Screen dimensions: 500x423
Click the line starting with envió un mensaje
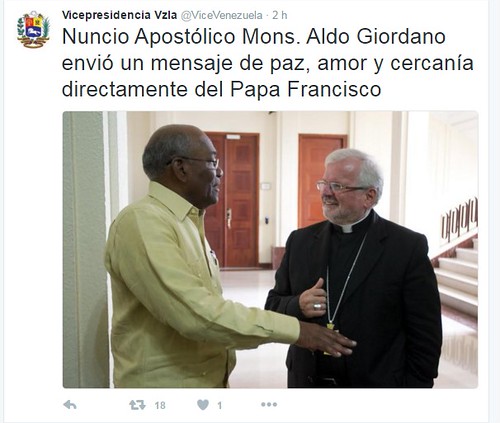tap(268, 63)
